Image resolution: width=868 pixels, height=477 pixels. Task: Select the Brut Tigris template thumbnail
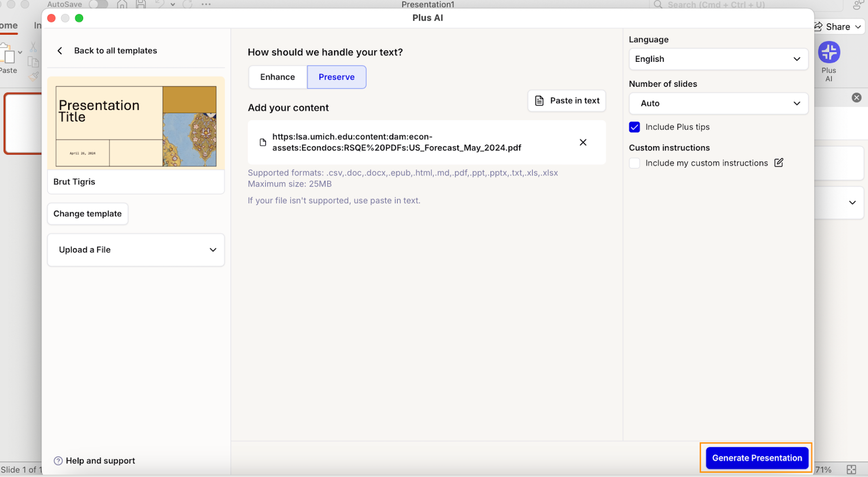(x=136, y=124)
